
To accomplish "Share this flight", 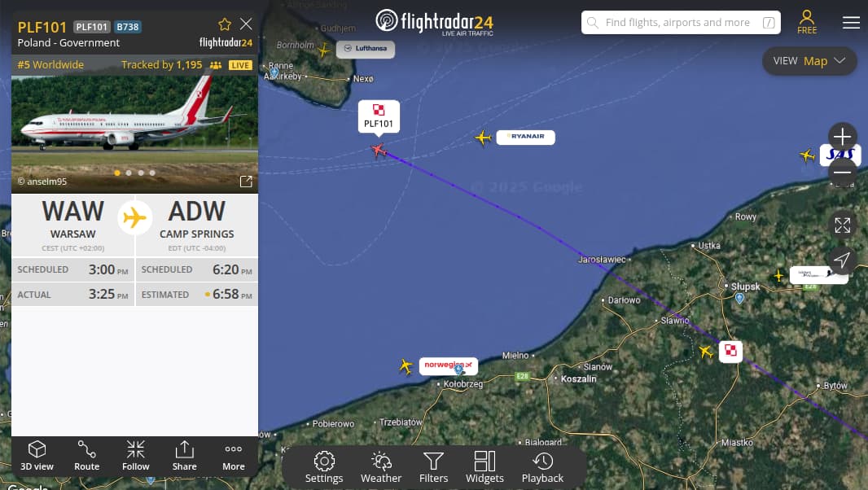I will pos(184,457).
